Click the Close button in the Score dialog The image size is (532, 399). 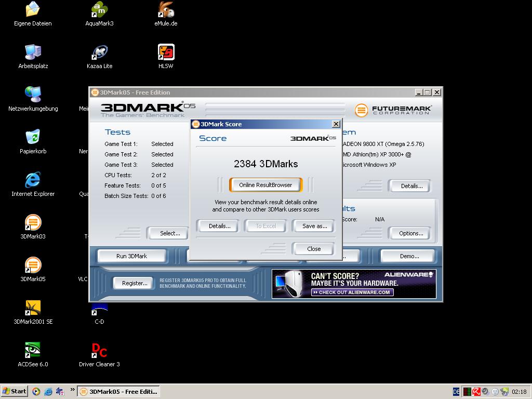pyautogui.click(x=314, y=249)
